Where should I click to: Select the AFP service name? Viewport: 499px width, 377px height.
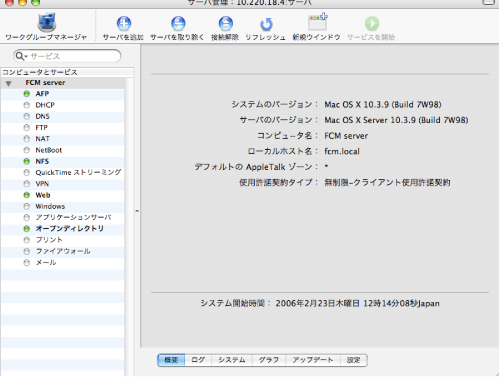point(42,94)
